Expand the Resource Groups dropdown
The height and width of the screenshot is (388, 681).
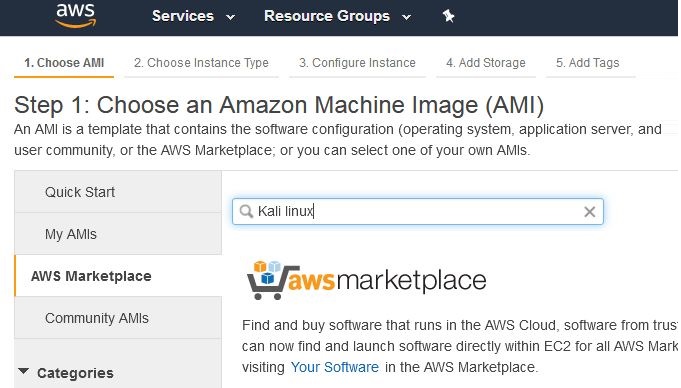(337, 16)
